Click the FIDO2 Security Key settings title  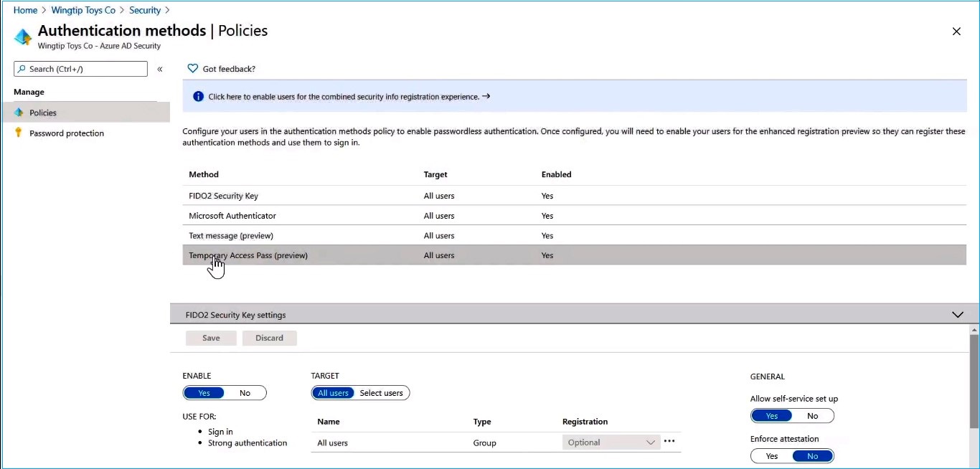236,315
